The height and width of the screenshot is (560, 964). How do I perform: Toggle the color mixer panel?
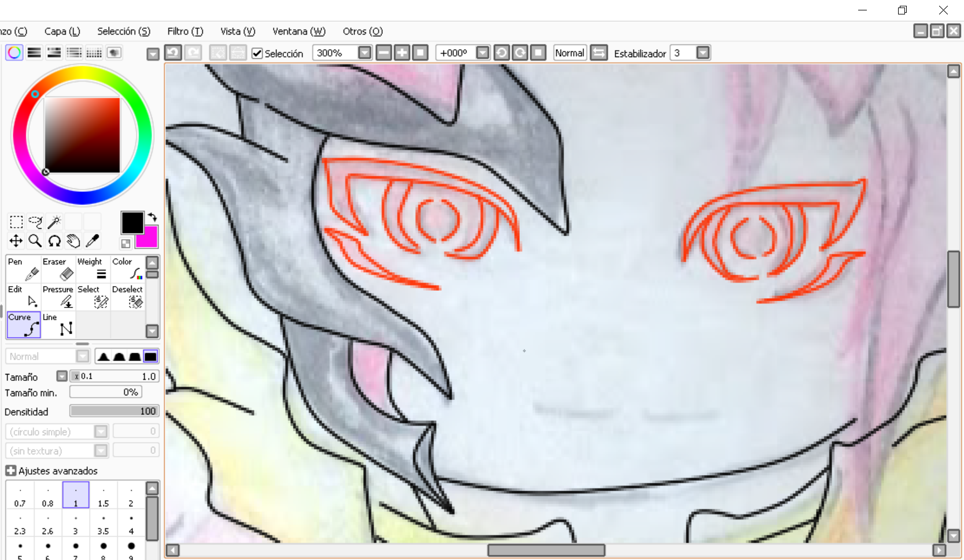click(x=74, y=53)
